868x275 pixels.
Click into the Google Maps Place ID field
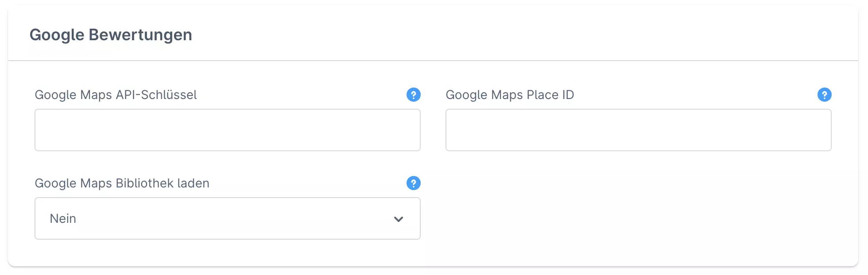638,130
